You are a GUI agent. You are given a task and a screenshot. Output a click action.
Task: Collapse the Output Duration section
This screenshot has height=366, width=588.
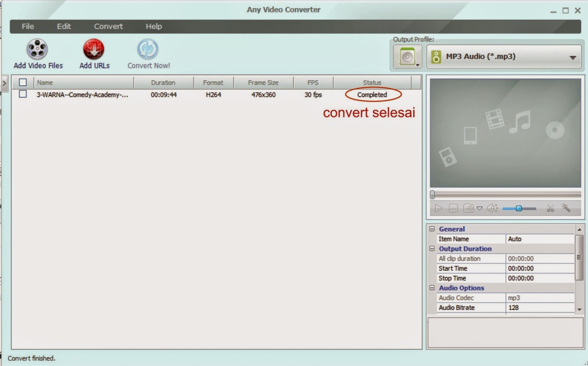(x=432, y=249)
